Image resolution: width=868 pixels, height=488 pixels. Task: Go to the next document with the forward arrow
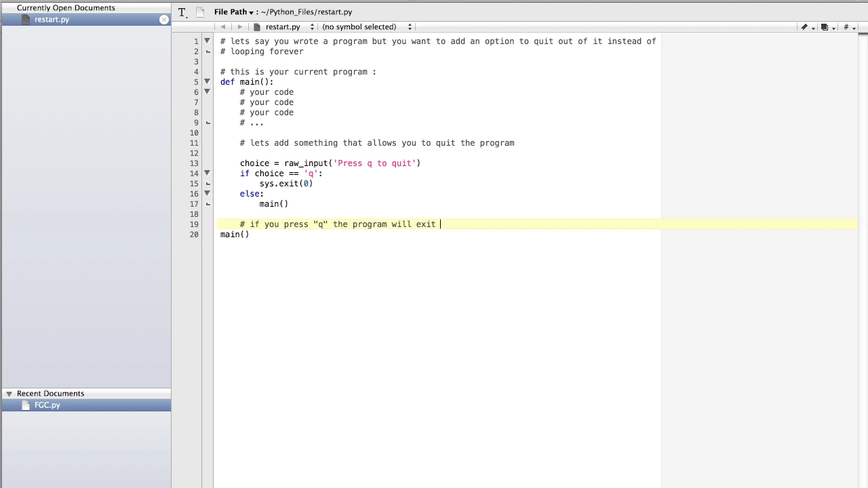click(239, 27)
